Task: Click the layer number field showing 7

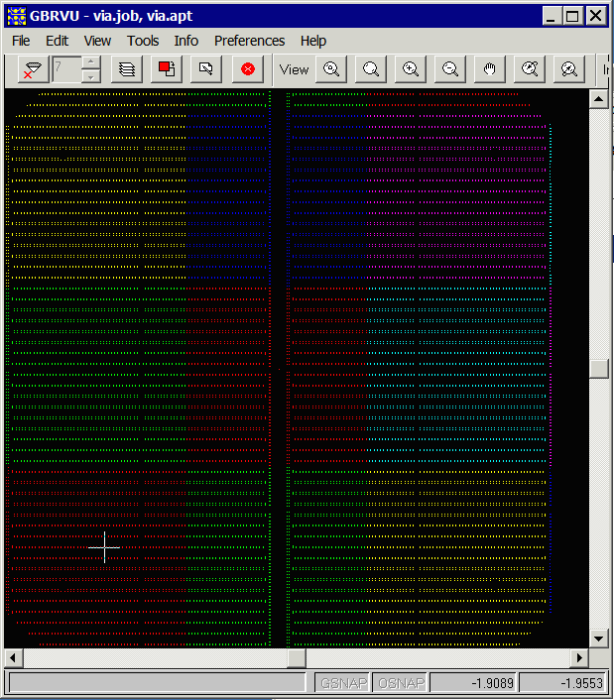Action: (x=67, y=69)
